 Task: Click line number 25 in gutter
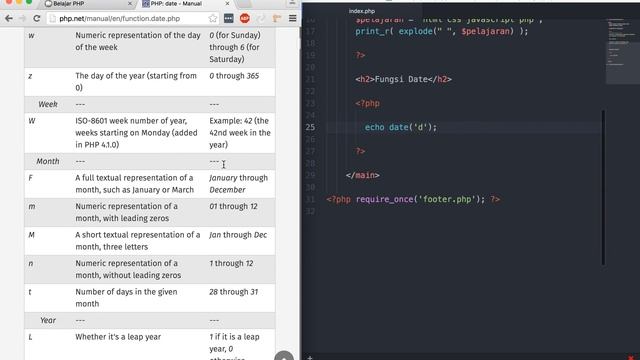310,127
